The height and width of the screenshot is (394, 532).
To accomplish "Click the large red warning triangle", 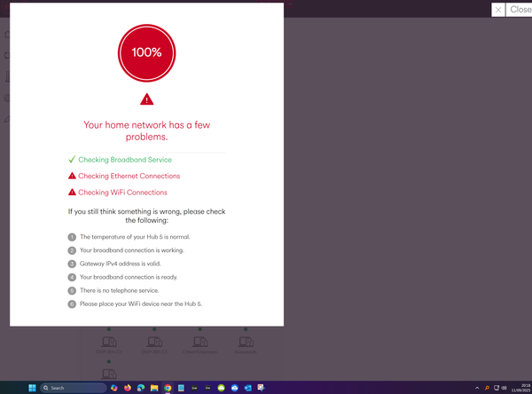I will tap(147, 99).
